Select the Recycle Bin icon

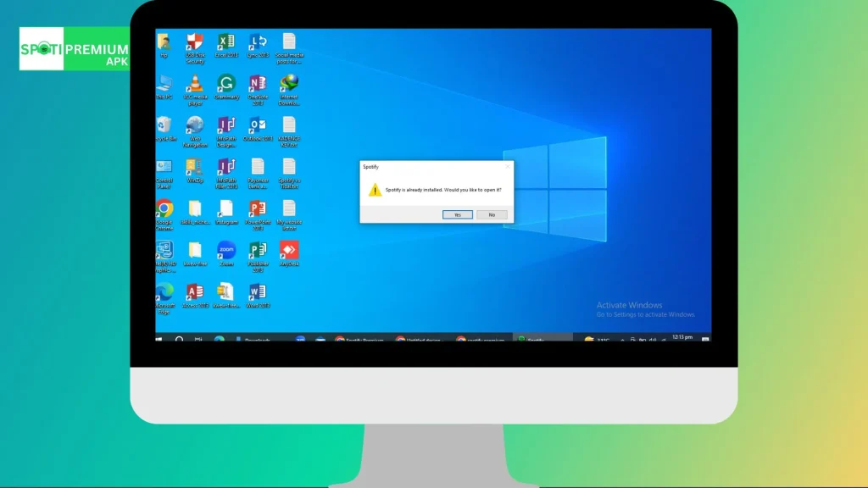point(165,129)
